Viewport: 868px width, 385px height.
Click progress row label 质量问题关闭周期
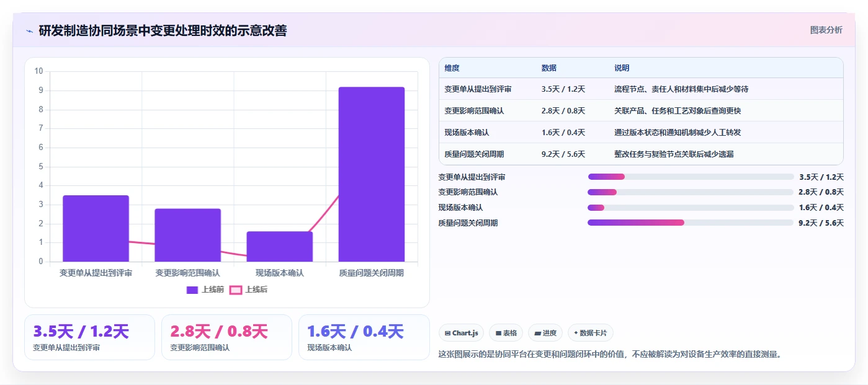468,223
